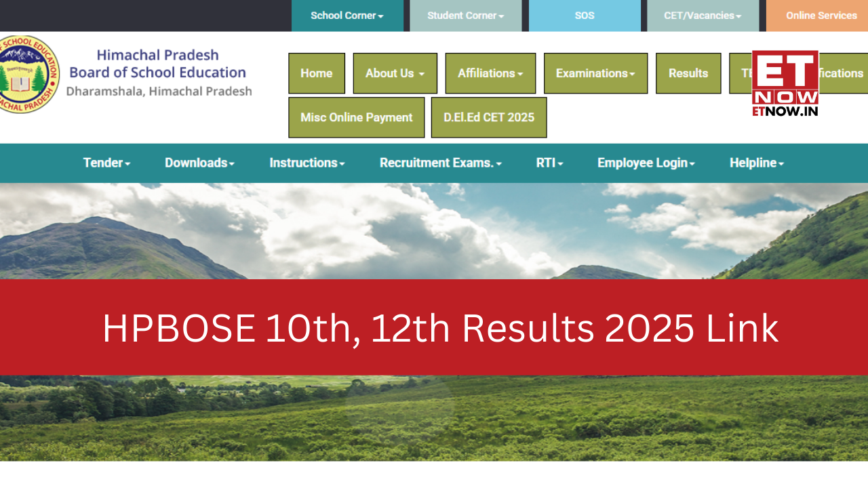The width and height of the screenshot is (868, 488).
Task: Open the Downloads menu
Action: [x=199, y=163]
